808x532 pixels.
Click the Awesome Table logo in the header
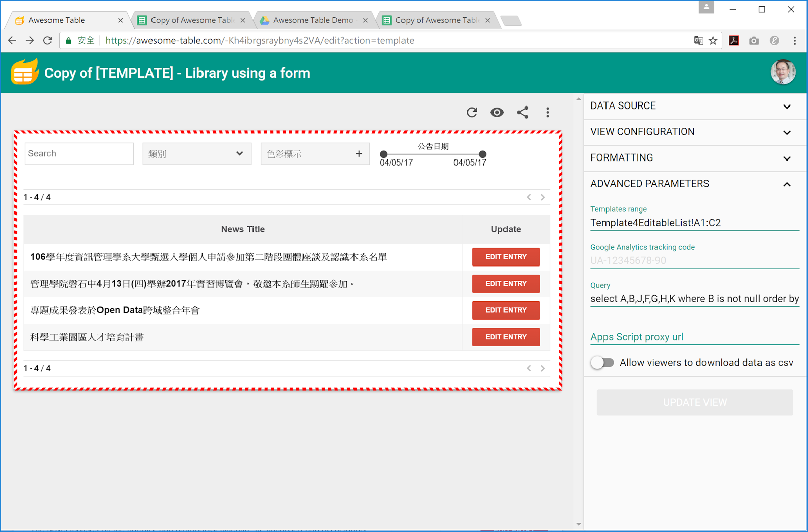tap(24, 72)
